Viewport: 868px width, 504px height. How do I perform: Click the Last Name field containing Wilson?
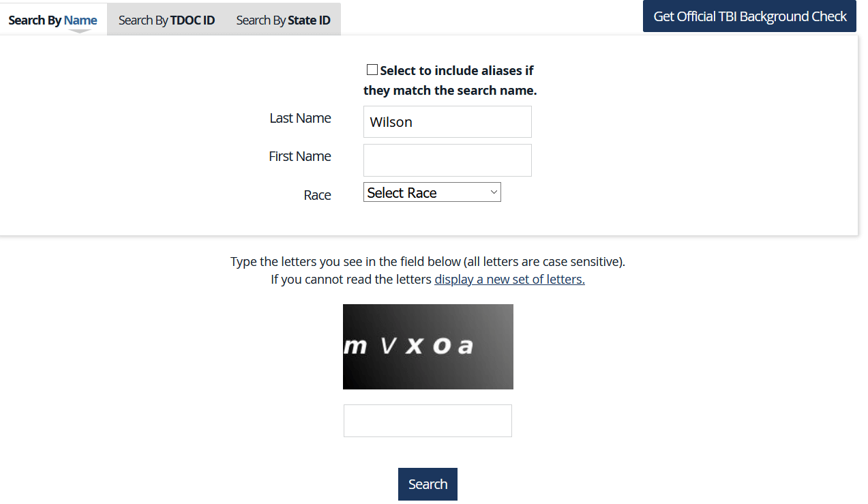point(447,122)
